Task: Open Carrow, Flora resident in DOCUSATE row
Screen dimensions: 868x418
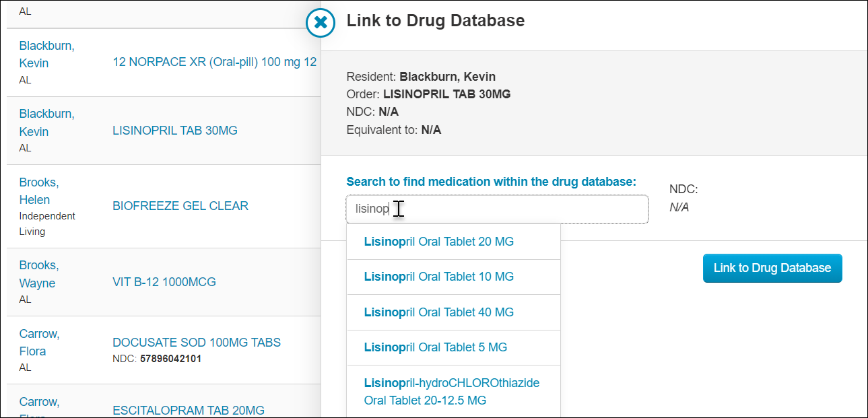Action: pyautogui.click(x=39, y=343)
